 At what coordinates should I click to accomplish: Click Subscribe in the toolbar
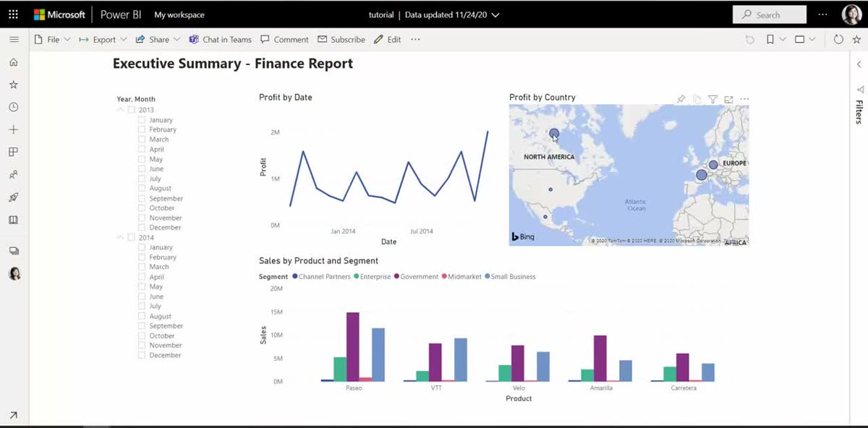[x=341, y=40]
